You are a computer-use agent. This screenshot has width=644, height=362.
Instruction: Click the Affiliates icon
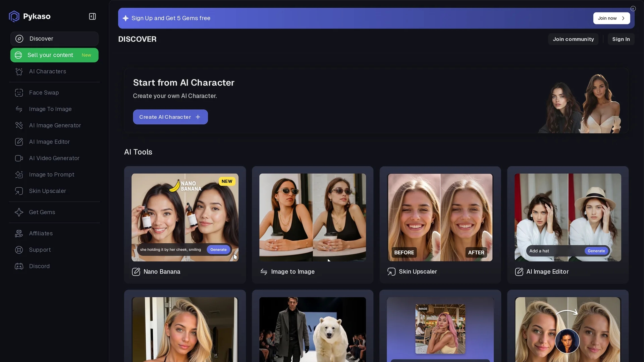[19, 234]
